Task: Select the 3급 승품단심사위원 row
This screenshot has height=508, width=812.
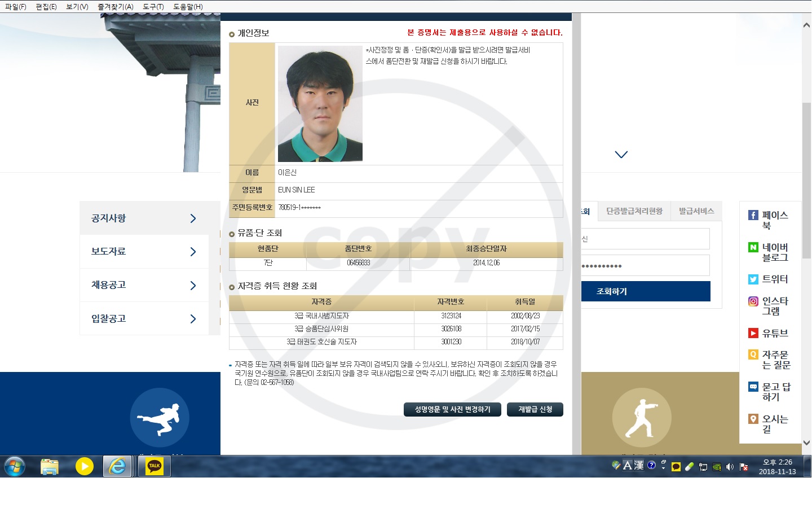Action: 396,329
